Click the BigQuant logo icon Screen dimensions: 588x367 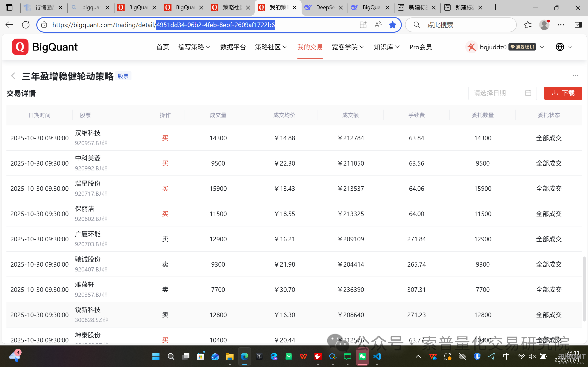click(x=20, y=47)
